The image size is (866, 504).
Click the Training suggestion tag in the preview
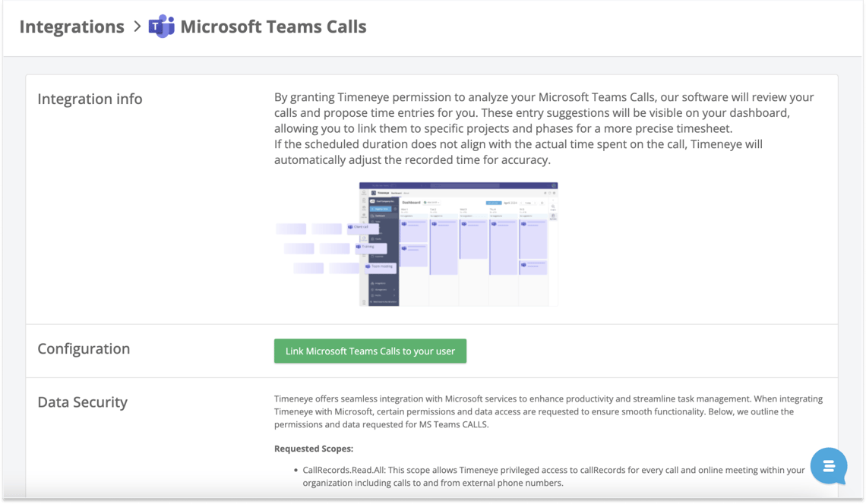tap(370, 247)
